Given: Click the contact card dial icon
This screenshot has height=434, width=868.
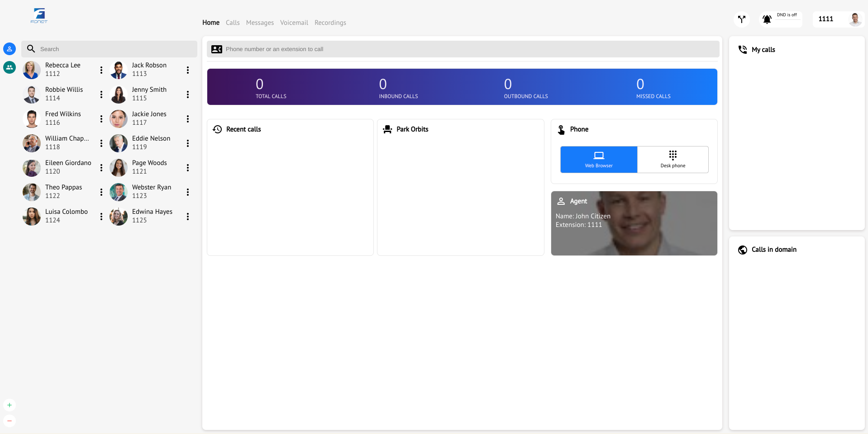Looking at the screenshot, I should point(217,49).
